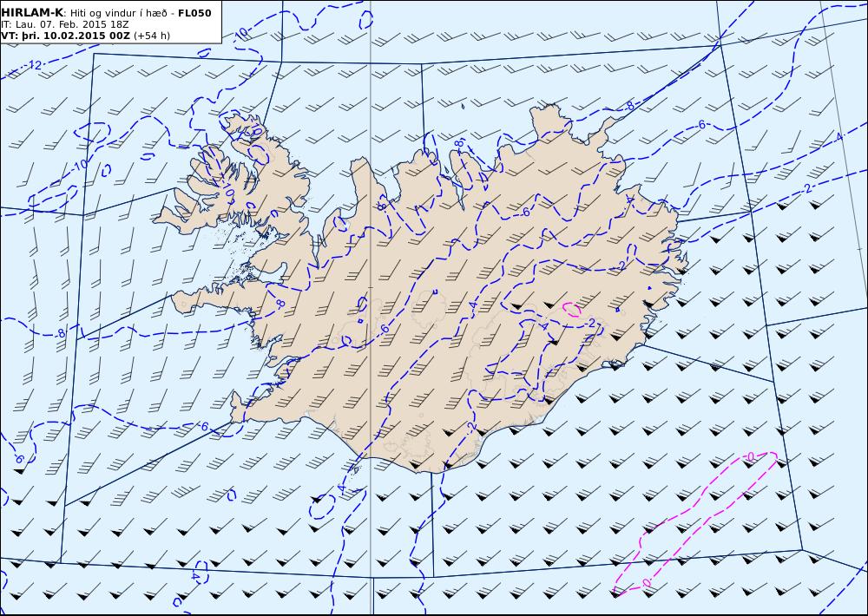Image resolution: width=868 pixels, height=616 pixels.
Task: Click the 'Hiti og vindur í hæð' chart description
Action: tap(121, 13)
